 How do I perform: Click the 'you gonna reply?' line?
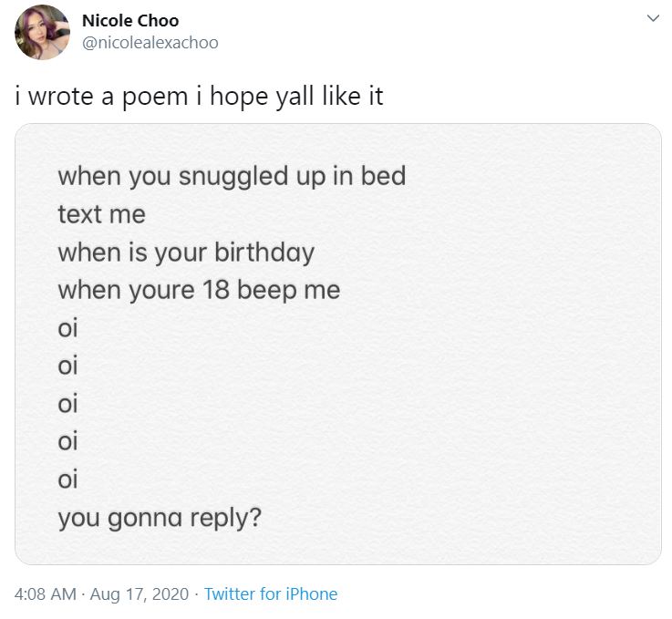click(x=160, y=519)
